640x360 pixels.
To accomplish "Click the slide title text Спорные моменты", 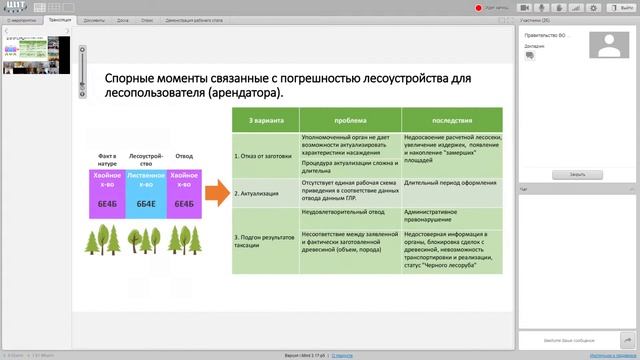I will click(287, 85).
